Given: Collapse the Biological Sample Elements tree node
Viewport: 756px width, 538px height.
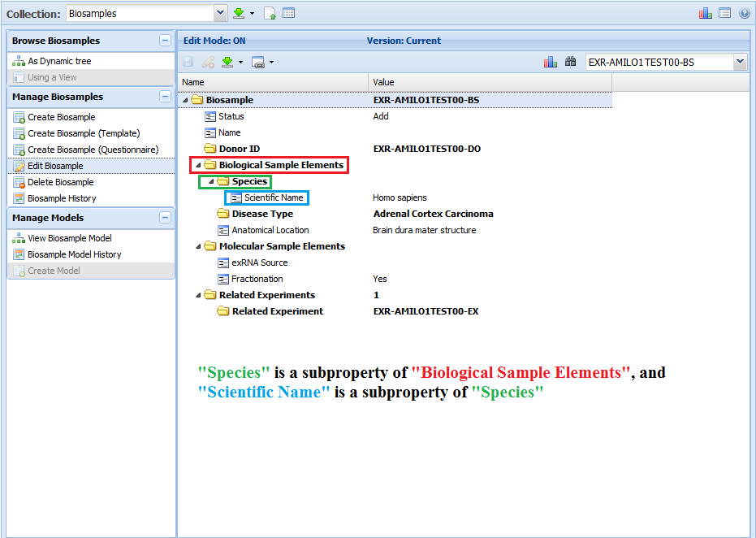Looking at the screenshot, I should [x=199, y=166].
